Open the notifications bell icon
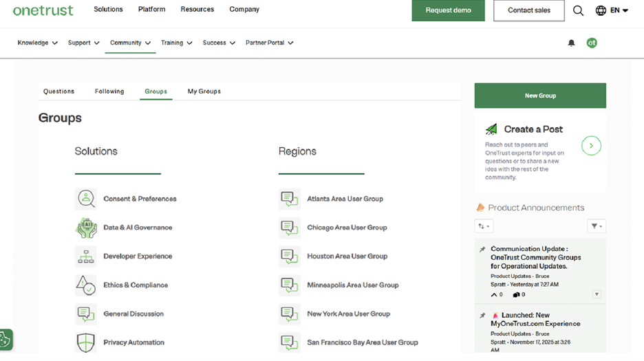 [x=571, y=43]
